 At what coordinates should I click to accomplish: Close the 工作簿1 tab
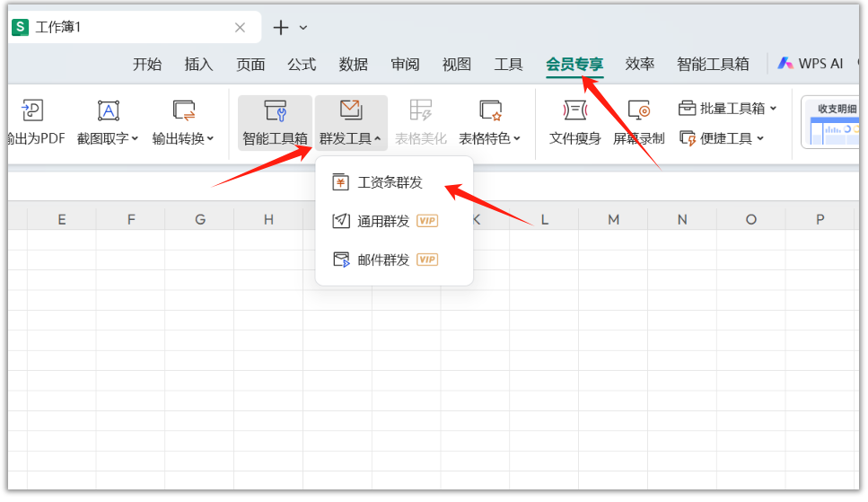[240, 27]
